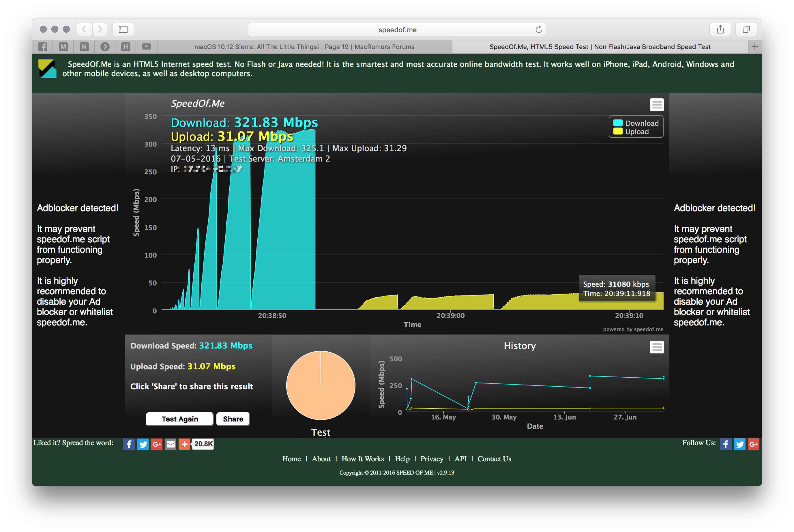This screenshot has height=532, width=794.
Task: Open the How It Works link
Action: [362, 459]
